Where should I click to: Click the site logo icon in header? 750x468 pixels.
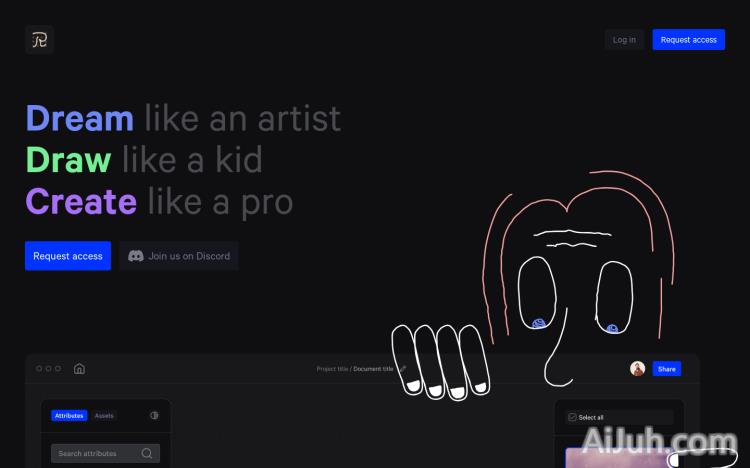[x=40, y=40]
